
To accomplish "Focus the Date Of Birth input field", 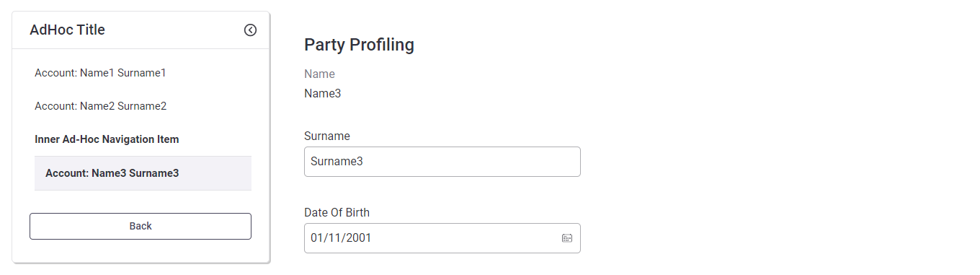I will (442, 238).
